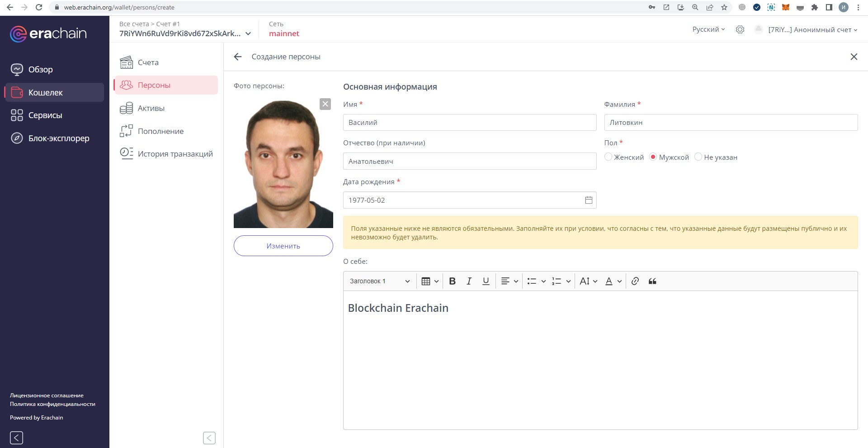Apply italic formatting in the editor

(x=469, y=281)
